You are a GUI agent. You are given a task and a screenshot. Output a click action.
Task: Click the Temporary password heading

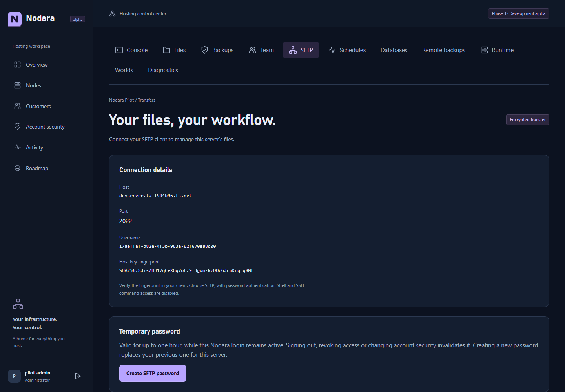[149, 331]
